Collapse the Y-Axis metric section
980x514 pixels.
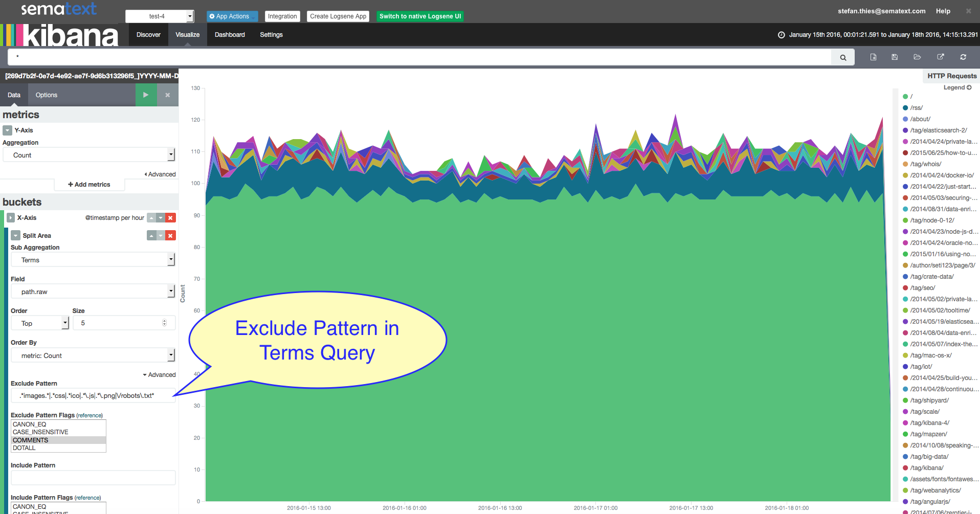(7, 130)
